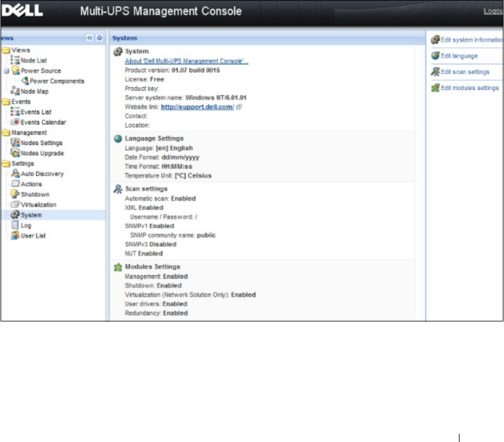This screenshot has width=504, height=442.
Task: Open the Log settings page
Action: coord(26,225)
